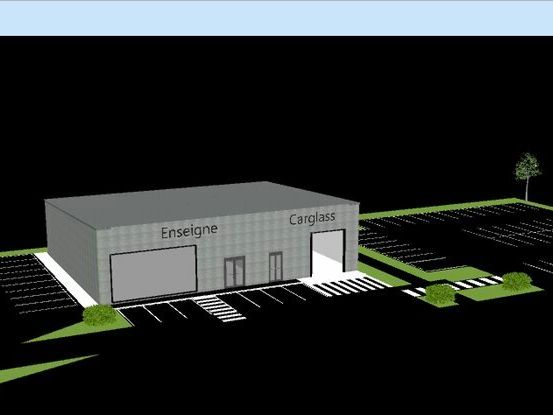Click the light blue bar at the top

point(276,18)
